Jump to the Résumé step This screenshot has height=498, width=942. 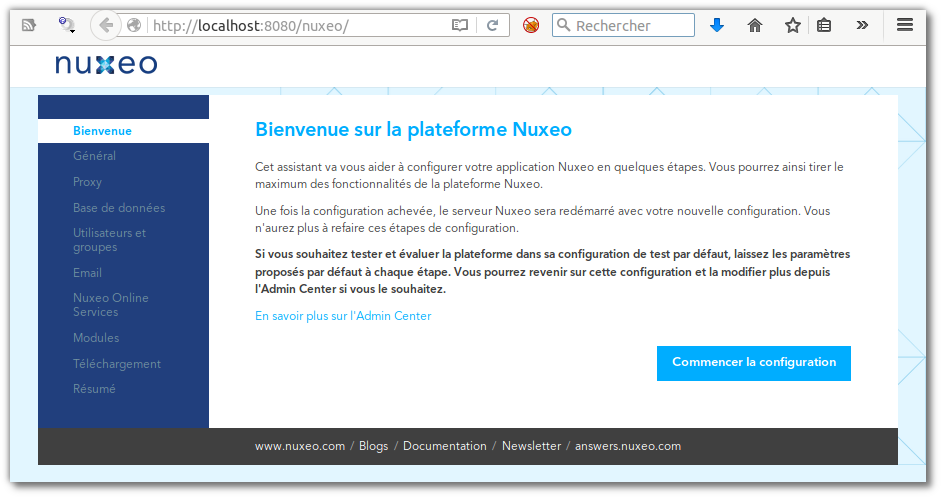[94, 389]
